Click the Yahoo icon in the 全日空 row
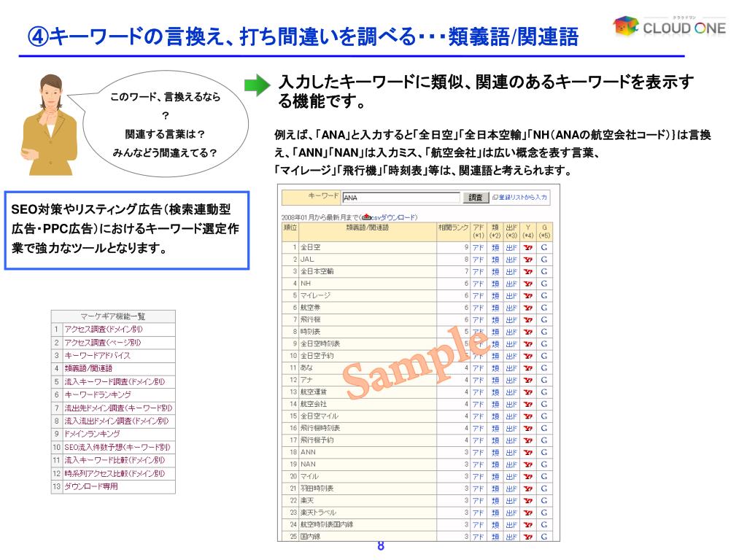This screenshot has width=747, height=560. click(528, 248)
